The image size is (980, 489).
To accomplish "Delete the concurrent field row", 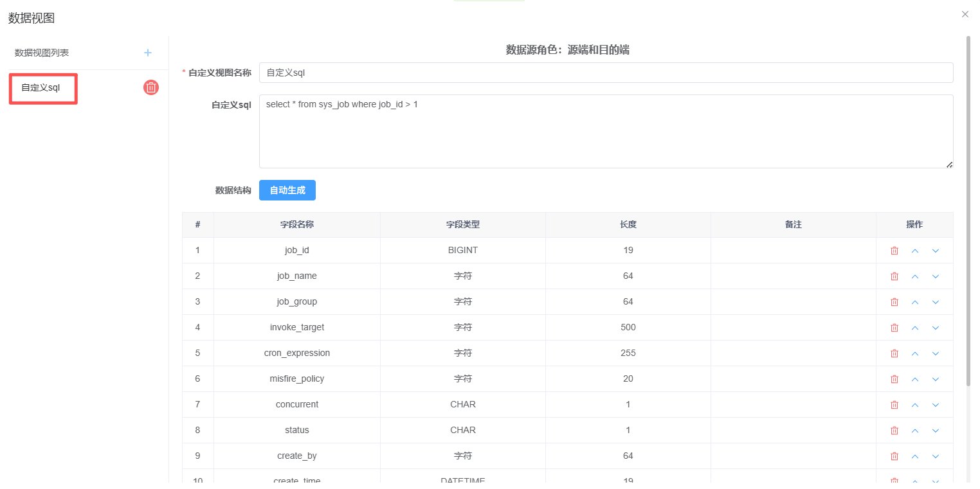I will tap(894, 405).
